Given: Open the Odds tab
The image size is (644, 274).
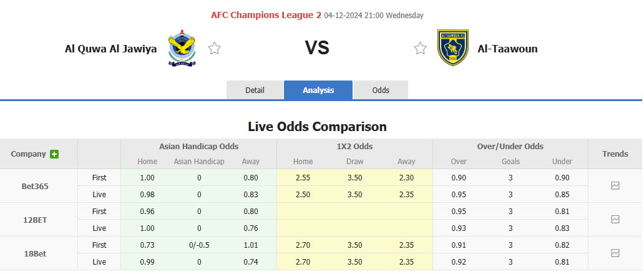Looking at the screenshot, I should click(x=381, y=90).
